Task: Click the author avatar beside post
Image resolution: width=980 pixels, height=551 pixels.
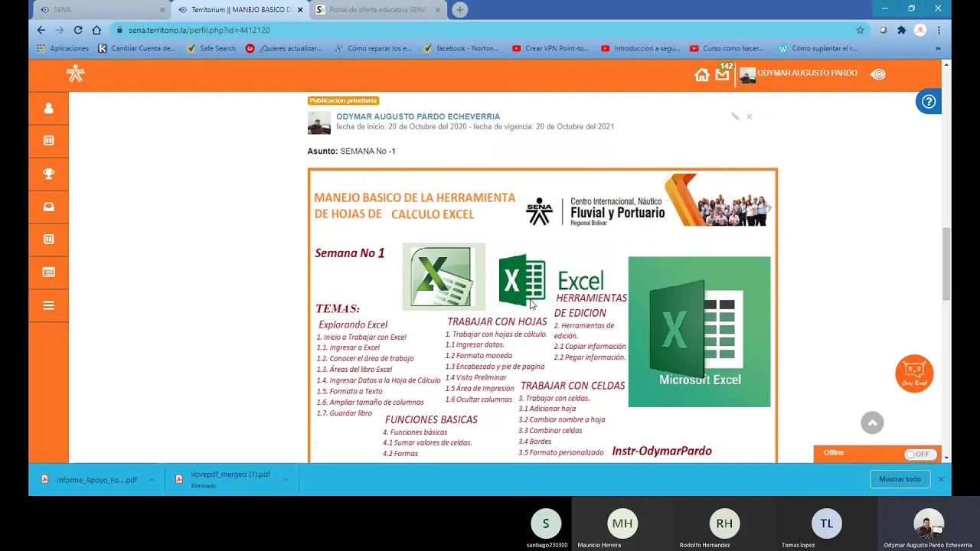Action: click(318, 122)
